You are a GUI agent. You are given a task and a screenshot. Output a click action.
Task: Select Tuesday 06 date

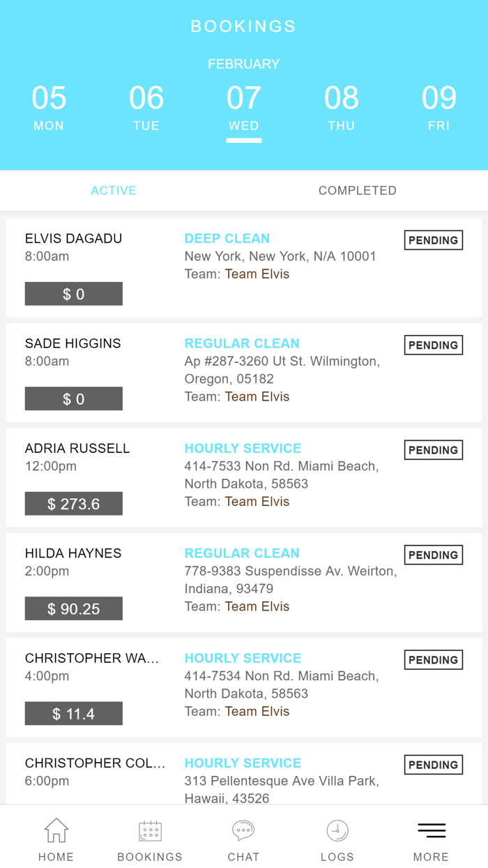pyautogui.click(x=146, y=107)
